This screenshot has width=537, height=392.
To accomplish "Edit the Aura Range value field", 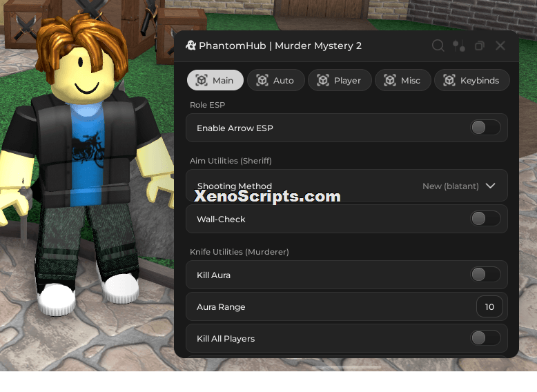I will pyautogui.click(x=489, y=306).
